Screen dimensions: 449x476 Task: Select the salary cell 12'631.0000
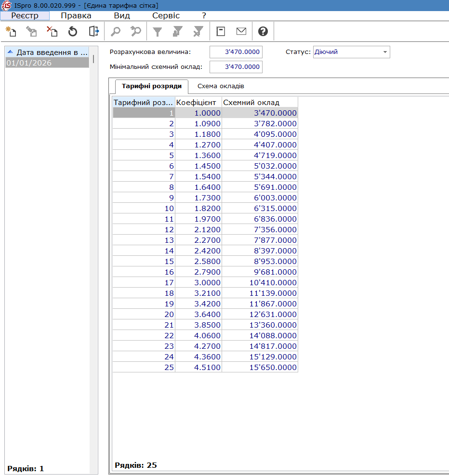[260, 314]
